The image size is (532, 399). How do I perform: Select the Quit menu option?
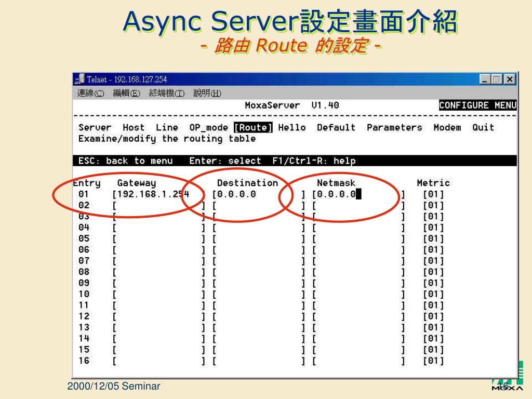[x=483, y=128]
